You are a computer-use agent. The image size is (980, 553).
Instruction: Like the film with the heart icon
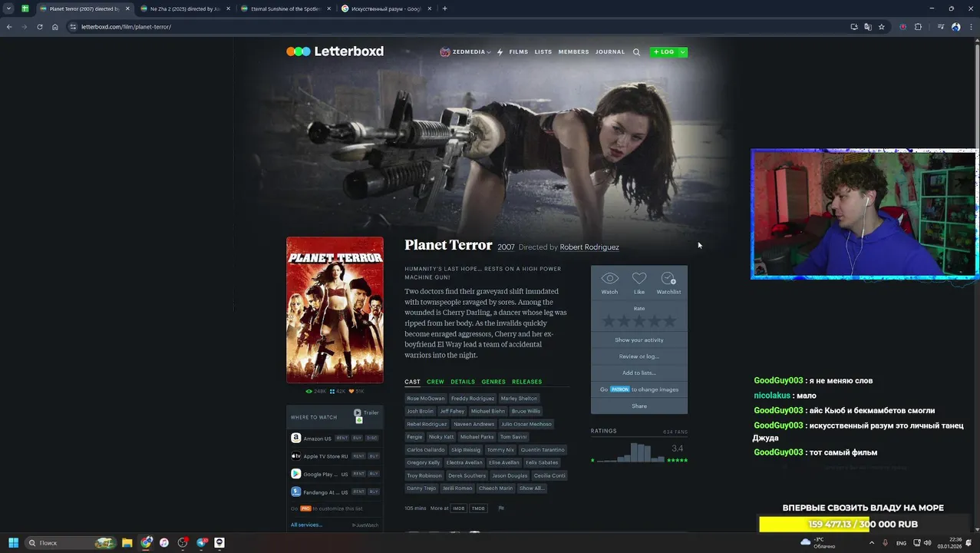point(639,278)
